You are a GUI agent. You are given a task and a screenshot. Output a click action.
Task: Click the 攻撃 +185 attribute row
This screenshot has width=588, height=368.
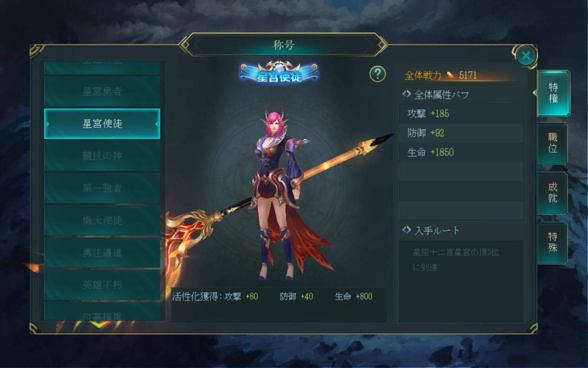[461, 113]
